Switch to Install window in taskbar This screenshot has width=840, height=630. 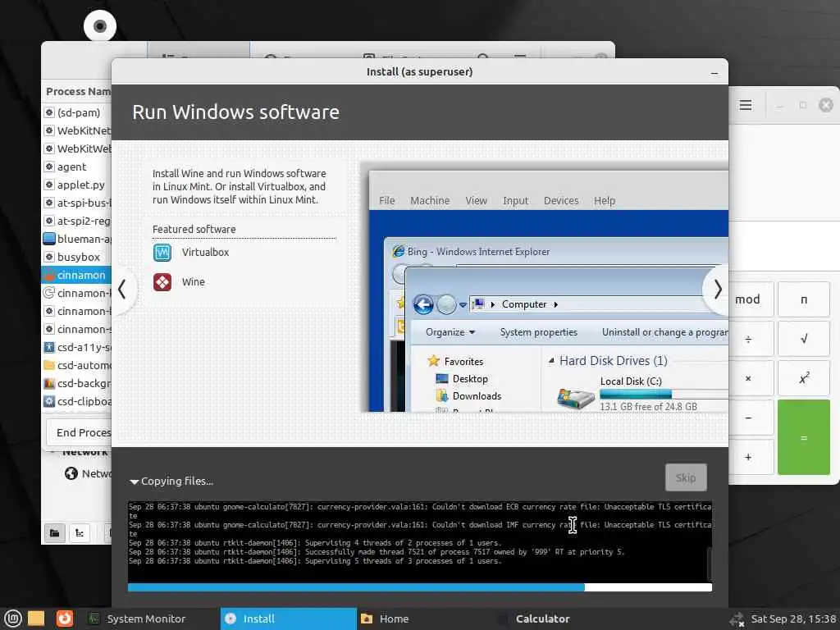pyautogui.click(x=288, y=619)
